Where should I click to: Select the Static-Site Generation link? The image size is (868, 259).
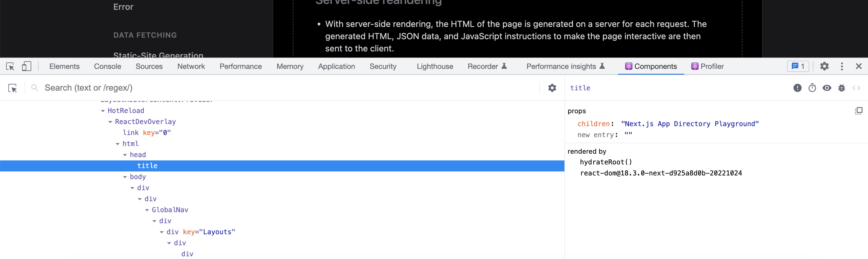[x=158, y=55]
